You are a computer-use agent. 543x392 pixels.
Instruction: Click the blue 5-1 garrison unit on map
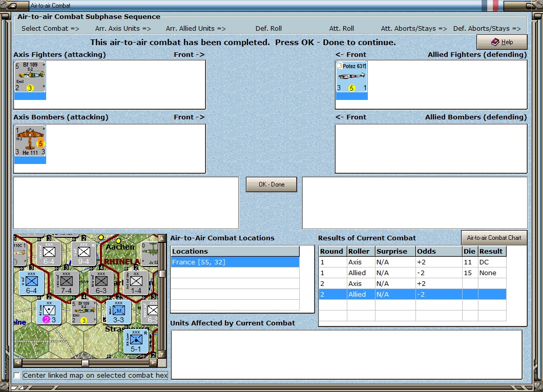point(136,341)
